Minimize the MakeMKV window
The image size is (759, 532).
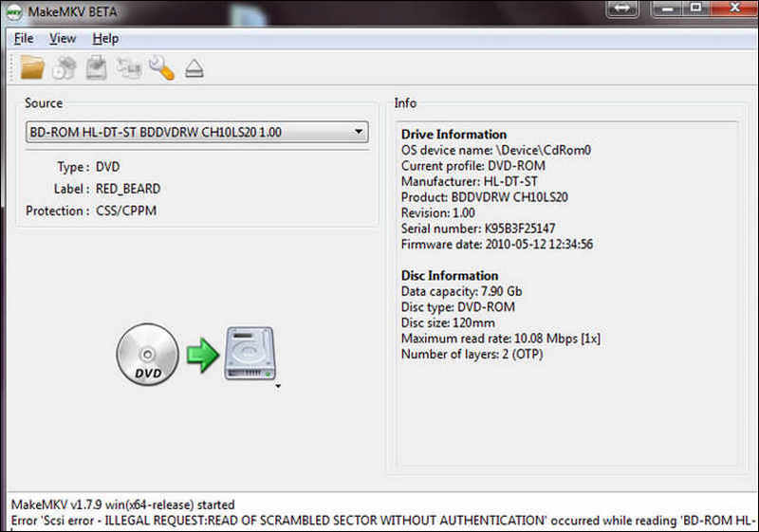point(669,9)
